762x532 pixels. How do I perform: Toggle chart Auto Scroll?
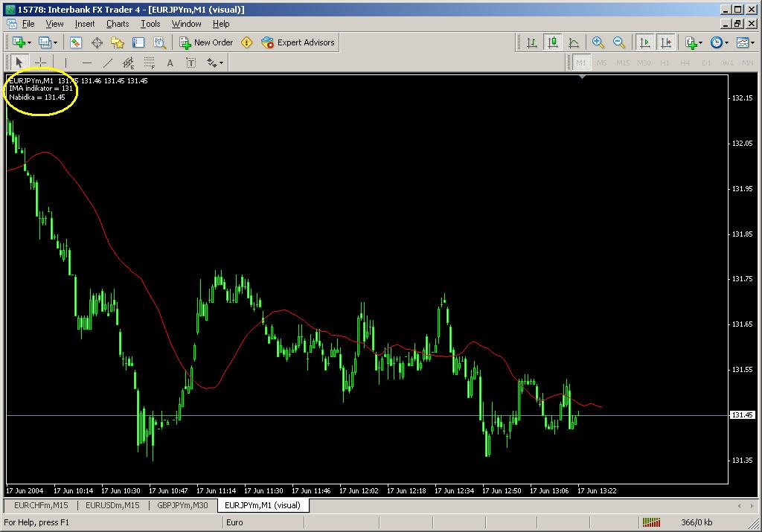[645, 42]
